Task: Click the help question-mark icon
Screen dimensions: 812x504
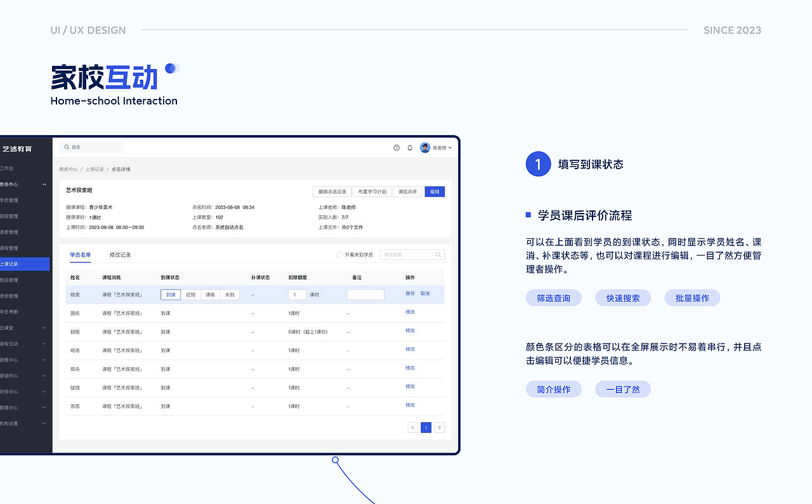Action: [x=396, y=148]
